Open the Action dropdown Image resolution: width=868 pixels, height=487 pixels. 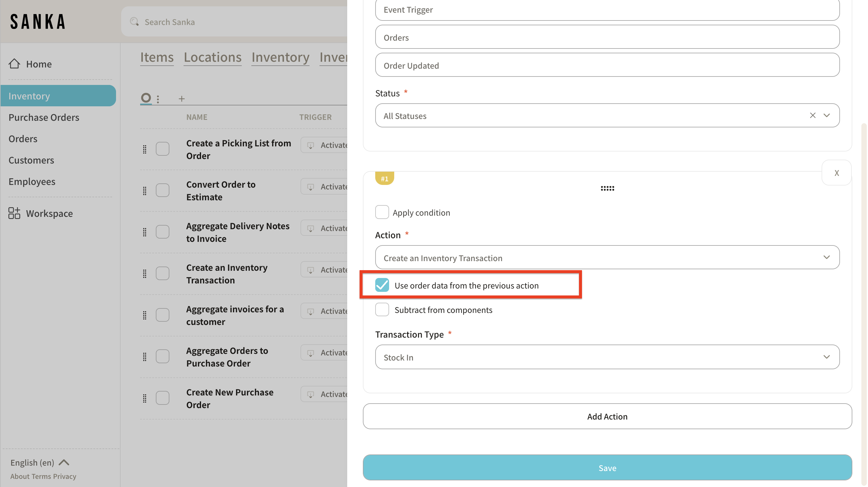point(607,258)
